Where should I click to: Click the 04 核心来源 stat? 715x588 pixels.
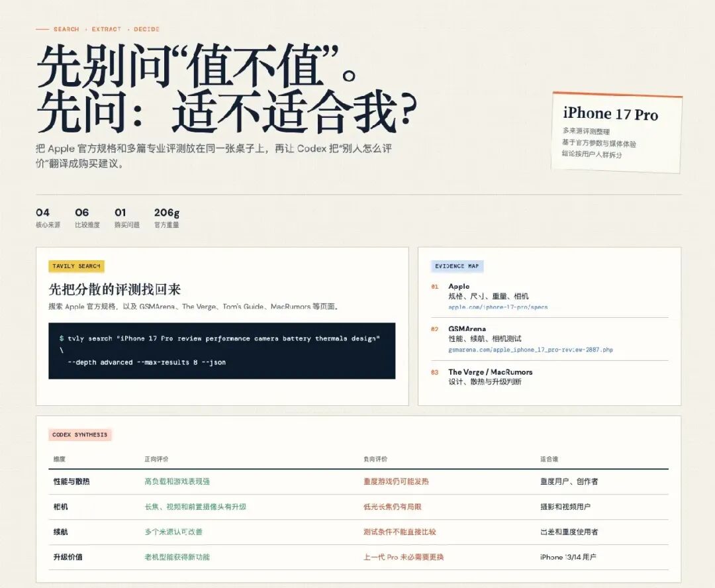pos(48,218)
